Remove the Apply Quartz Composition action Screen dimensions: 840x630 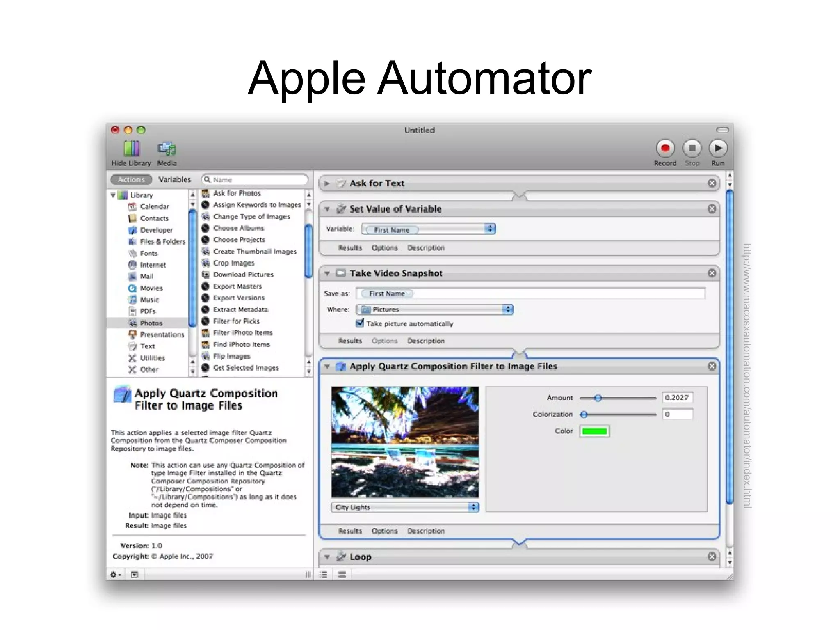[712, 366]
